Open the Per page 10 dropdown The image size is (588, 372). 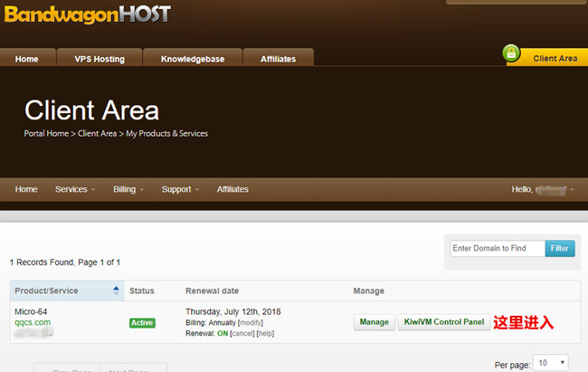(551, 363)
